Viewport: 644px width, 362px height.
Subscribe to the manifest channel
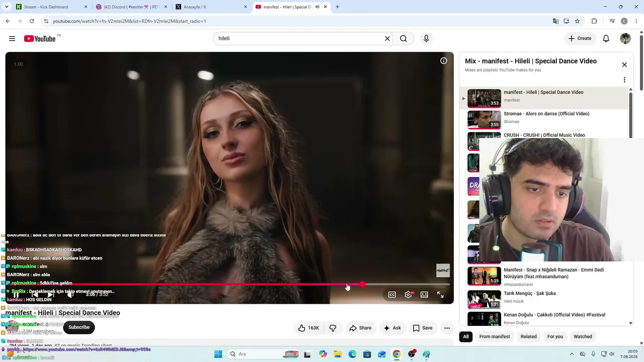[x=79, y=327]
